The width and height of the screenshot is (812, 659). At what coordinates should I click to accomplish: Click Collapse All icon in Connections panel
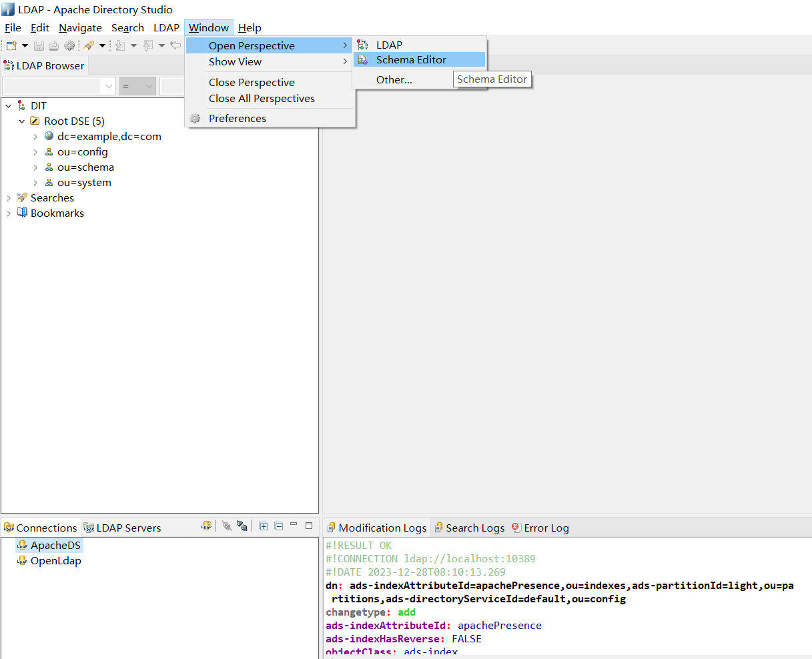(x=278, y=526)
